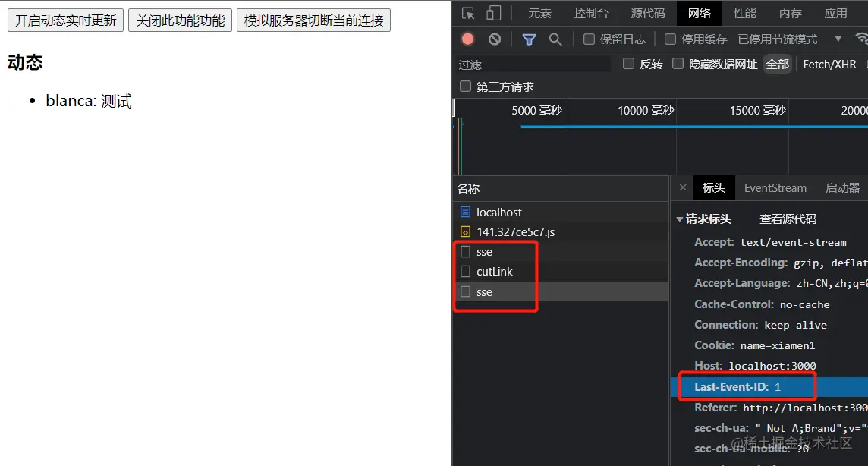The height and width of the screenshot is (466, 868).
Task: Click the clear network log icon
Action: pyautogui.click(x=495, y=39)
